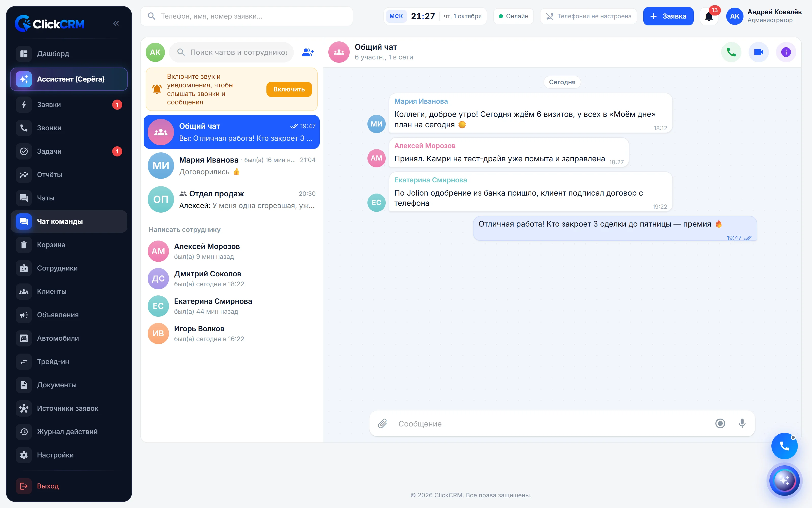Click the blue + Заявка button
This screenshot has width=812, height=508.
click(x=668, y=16)
